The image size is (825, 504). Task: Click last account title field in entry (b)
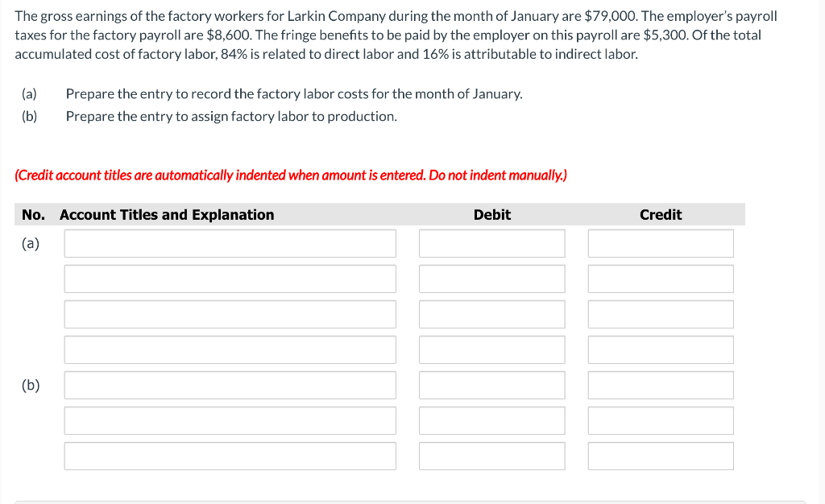tap(230, 456)
